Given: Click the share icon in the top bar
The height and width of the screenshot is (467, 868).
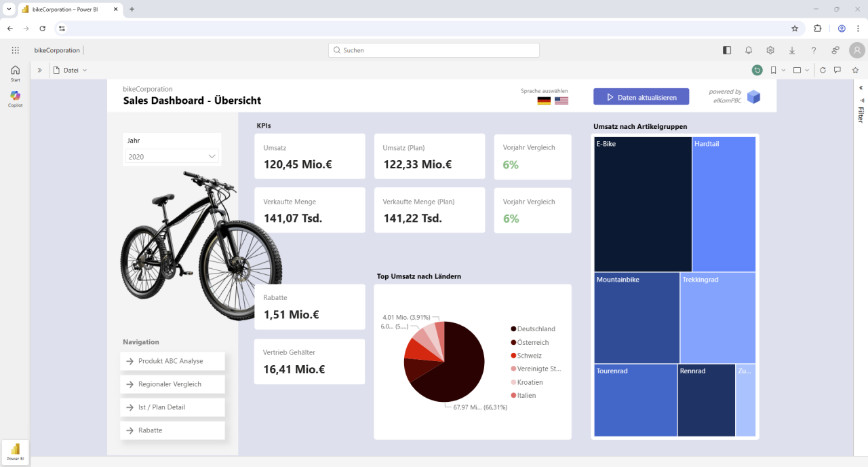Looking at the screenshot, I should tap(835, 50).
